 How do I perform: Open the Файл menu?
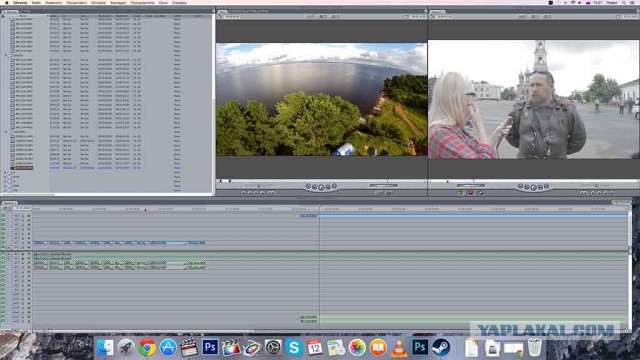36,2
